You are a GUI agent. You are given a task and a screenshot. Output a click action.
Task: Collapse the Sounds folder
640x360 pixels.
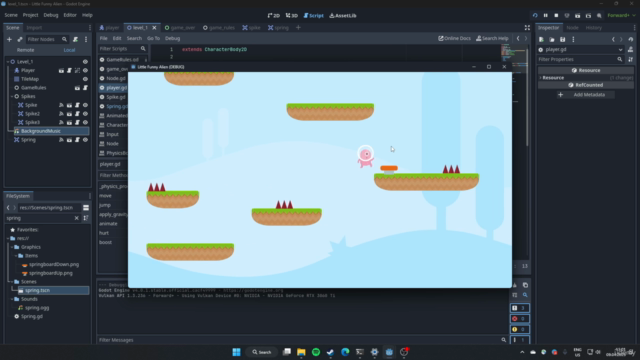pos(12,299)
